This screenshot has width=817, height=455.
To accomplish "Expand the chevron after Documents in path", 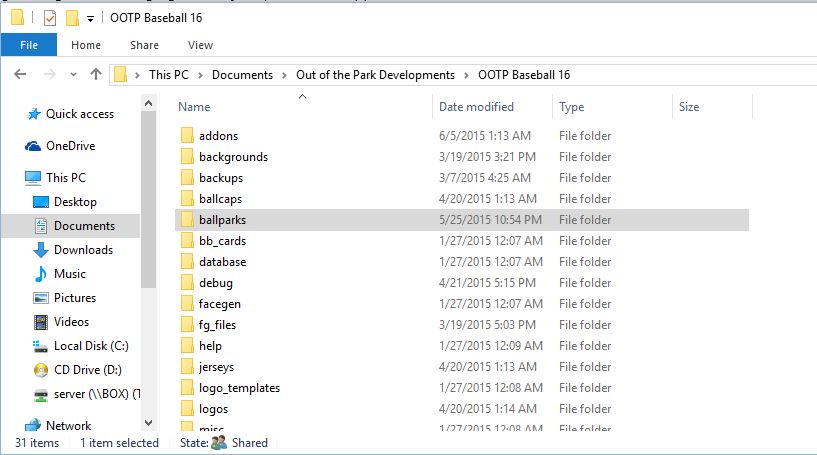I will (284, 75).
